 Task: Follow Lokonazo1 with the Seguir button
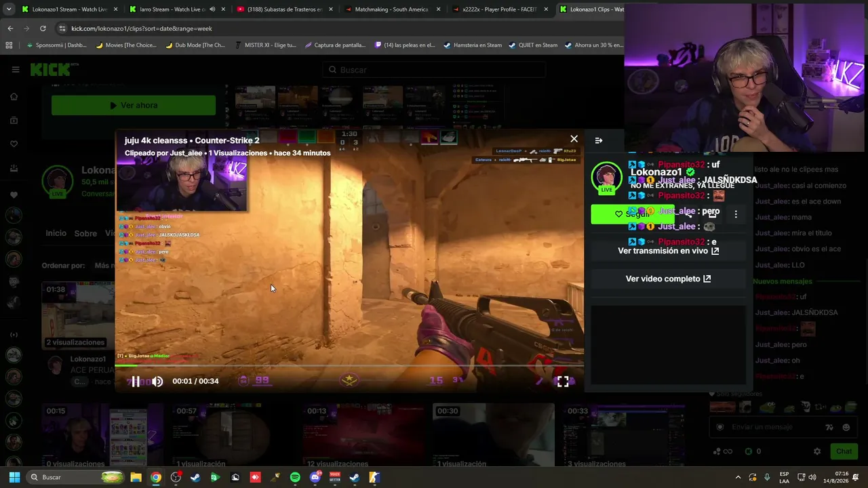[633, 214]
